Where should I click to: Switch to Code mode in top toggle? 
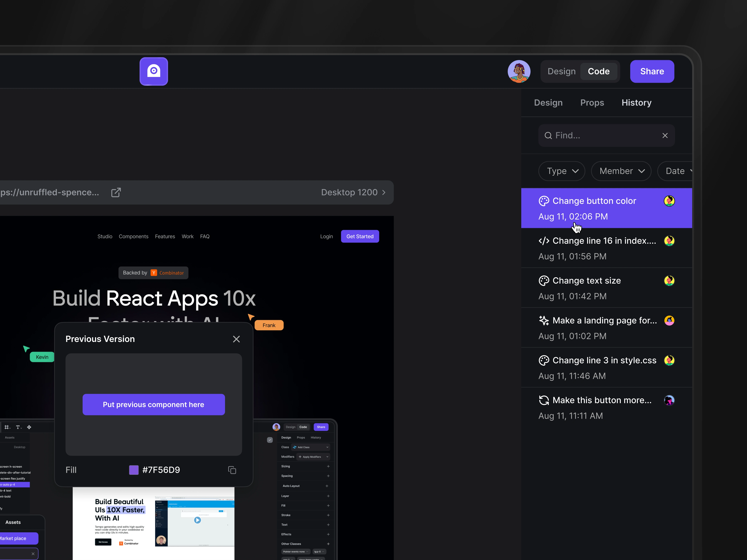(x=598, y=71)
